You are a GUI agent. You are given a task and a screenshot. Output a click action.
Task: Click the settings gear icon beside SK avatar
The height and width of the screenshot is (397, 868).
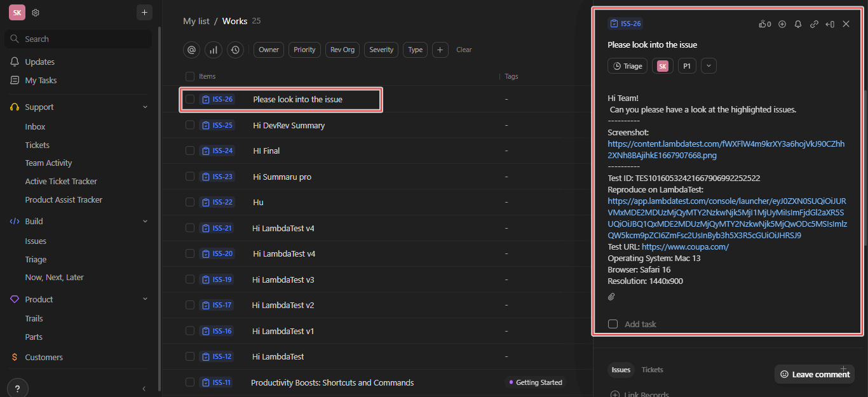(36, 13)
